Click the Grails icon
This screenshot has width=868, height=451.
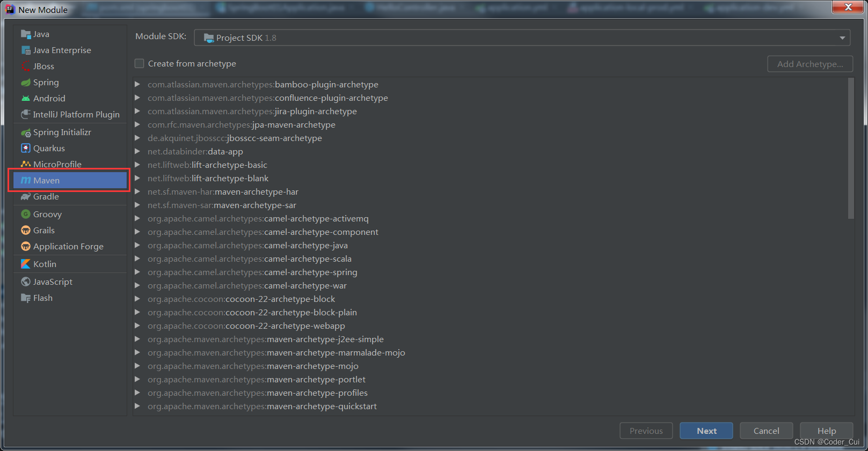tap(26, 231)
